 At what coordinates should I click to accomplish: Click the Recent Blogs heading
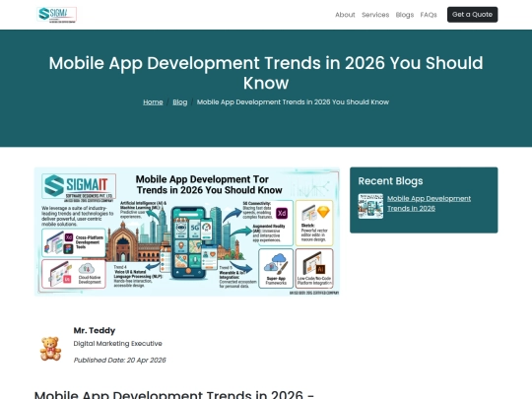[x=390, y=181]
